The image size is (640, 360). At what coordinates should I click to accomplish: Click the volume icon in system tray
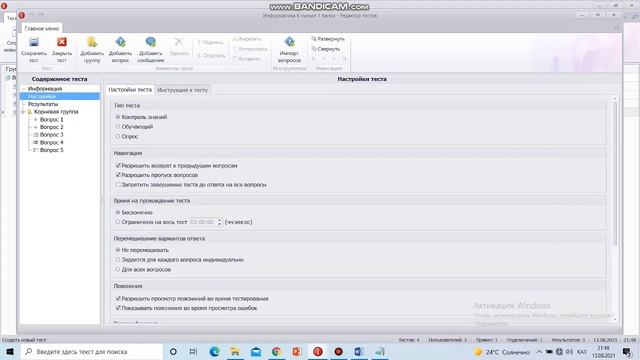pyautogui.click(x=569, y=351)
